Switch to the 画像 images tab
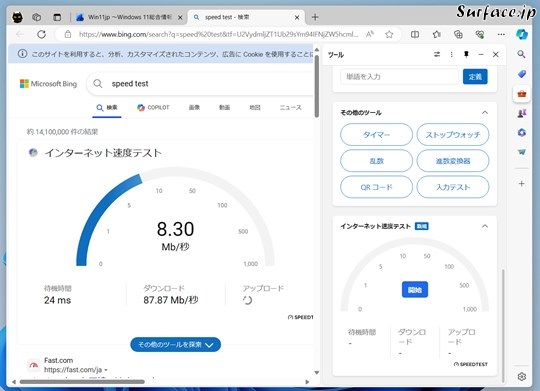This screenshot has height=391, width=540. [194, 107]
